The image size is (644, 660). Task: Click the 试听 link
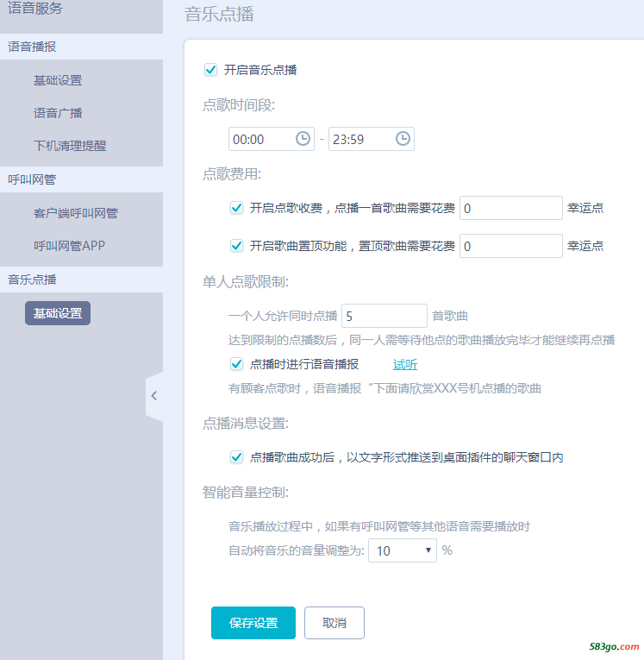tap(405, 364)
